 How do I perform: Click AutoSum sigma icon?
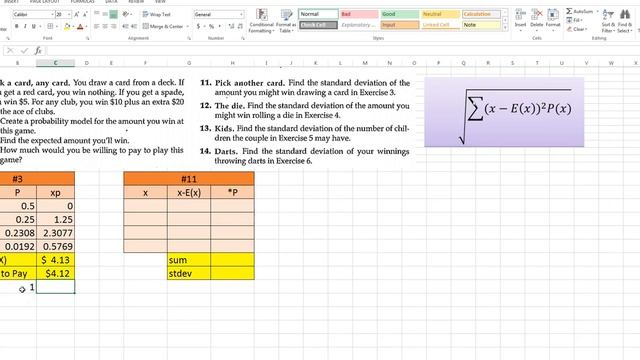pyautogui.click(x=569, y=11)
